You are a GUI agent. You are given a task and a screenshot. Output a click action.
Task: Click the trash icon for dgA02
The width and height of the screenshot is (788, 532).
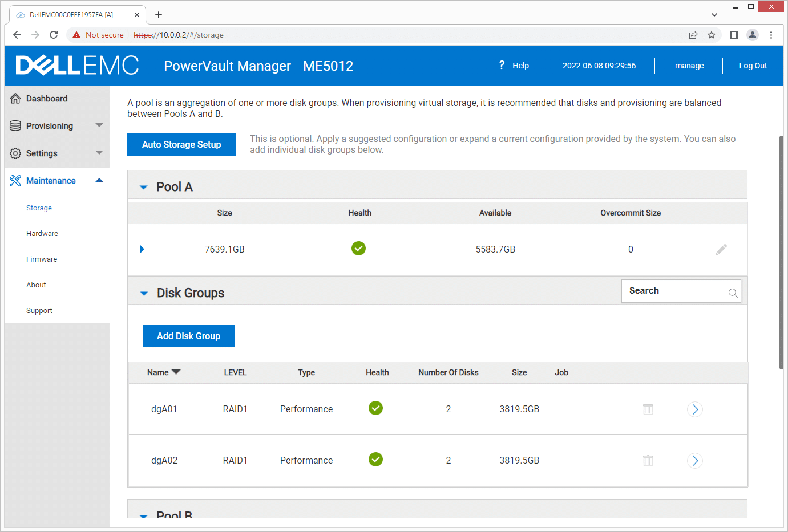[x=648, y=461]
